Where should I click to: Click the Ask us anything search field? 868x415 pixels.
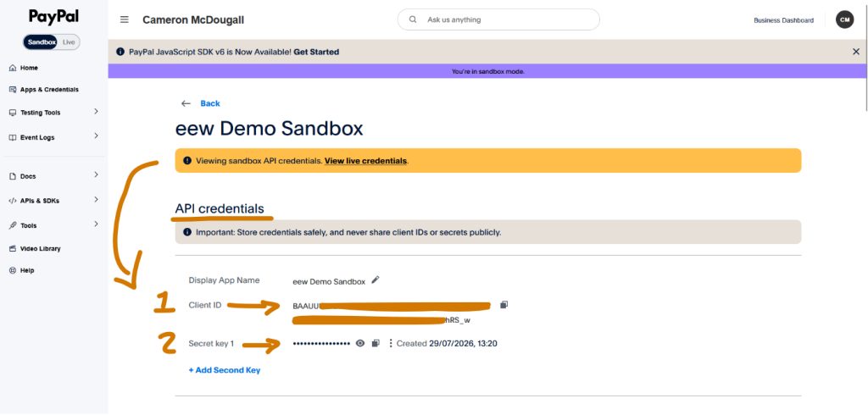coord(498,19)
